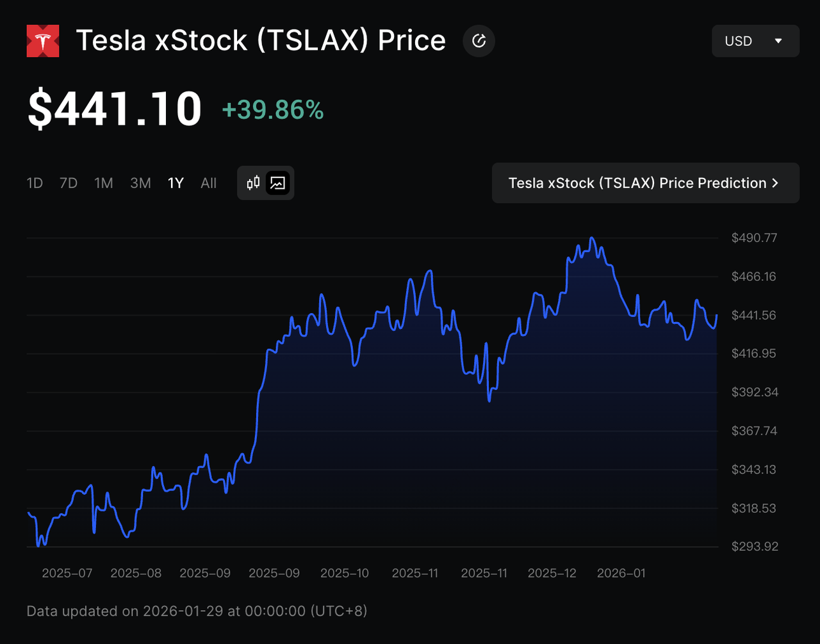
Task: Click the chevron on Price Prediction button
Action: [775, 183]
